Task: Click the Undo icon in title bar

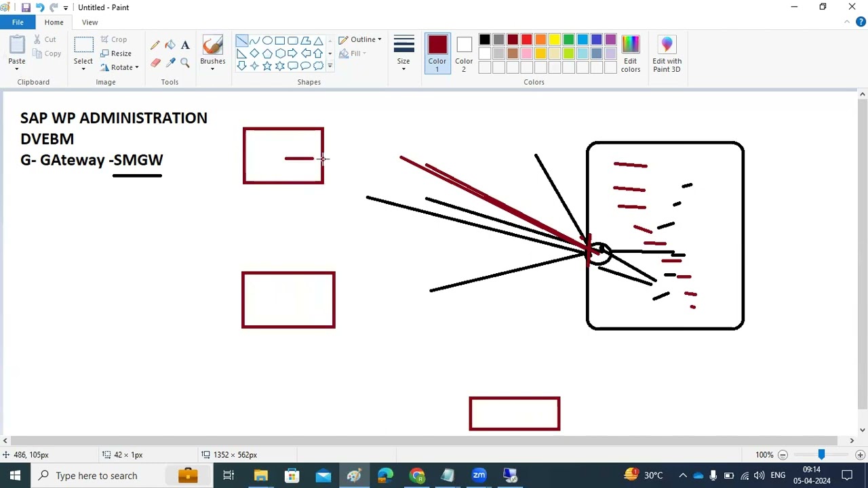Action: 39,7
